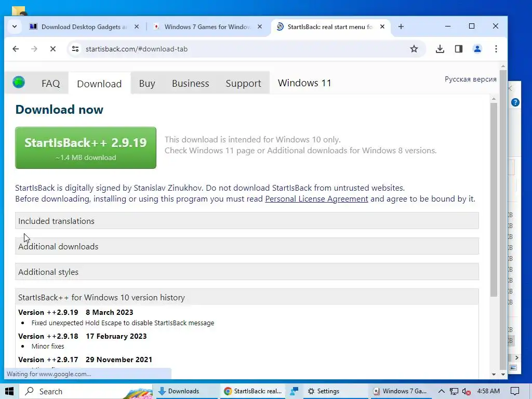Close the Download Desktop Gadgets tab
532x399 pixels.
pyautogui.click(x=137, y=26)
